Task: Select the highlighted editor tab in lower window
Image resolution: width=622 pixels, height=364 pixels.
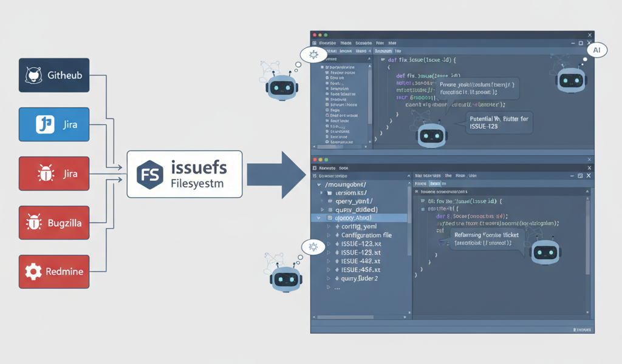Action: (x=434, y=183)
